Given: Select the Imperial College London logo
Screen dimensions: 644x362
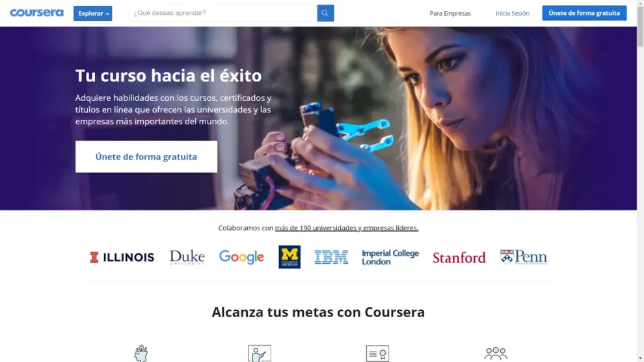Looking at the screenshot, I should 390,257.
